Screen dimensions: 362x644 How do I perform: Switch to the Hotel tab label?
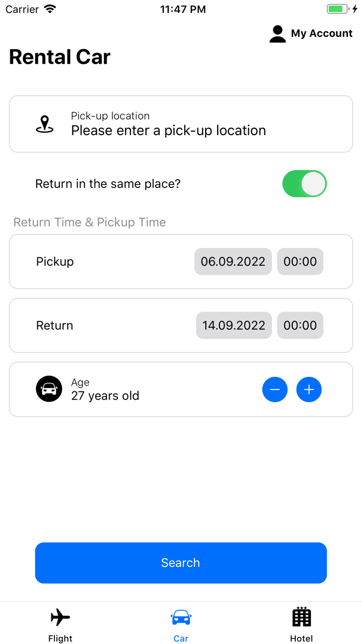(301, 638)
